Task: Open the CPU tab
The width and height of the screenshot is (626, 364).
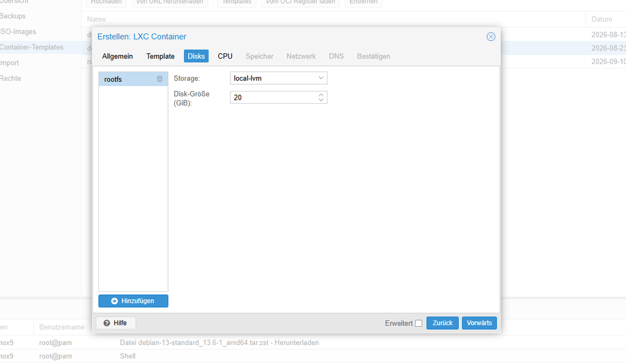Action: click(225, 56)
